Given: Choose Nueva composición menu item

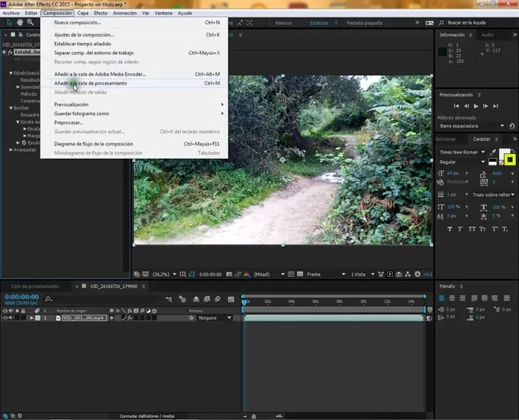Looking at the screenshot, I should [134, 22].
